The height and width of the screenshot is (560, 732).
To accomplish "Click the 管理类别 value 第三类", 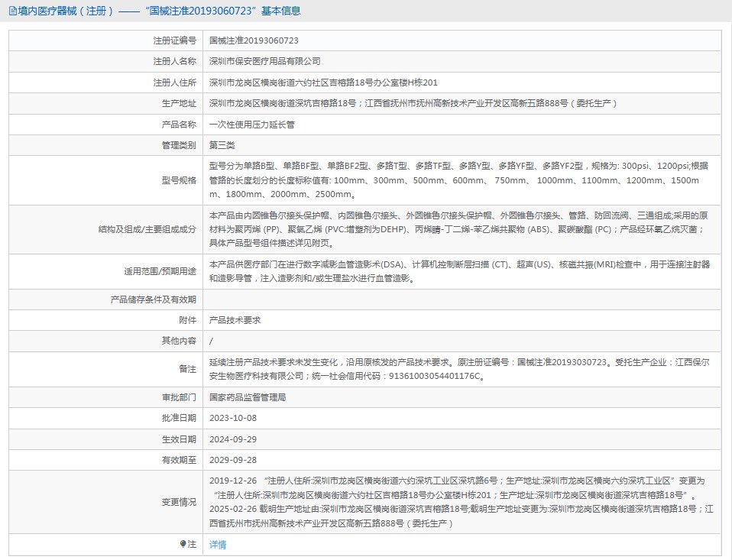I will [222, 145].
